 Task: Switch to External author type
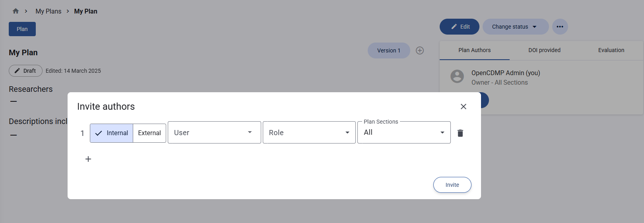149,133
